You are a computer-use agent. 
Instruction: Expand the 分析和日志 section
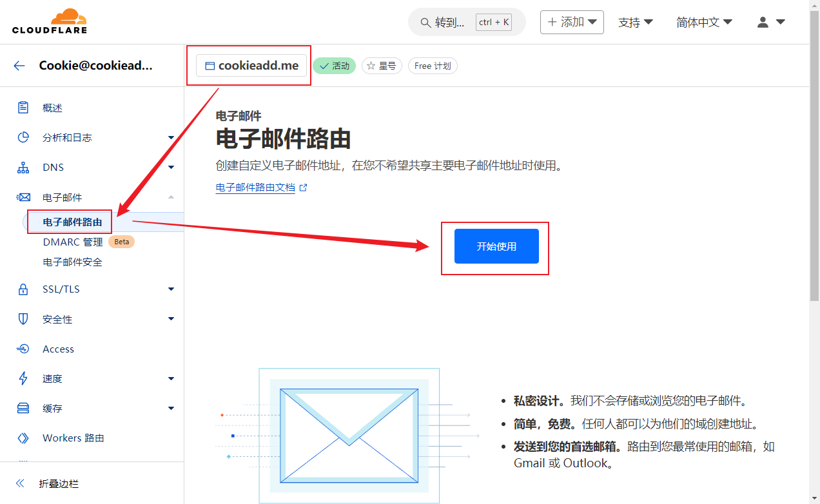pyautogui.click(x=171, y=137)
